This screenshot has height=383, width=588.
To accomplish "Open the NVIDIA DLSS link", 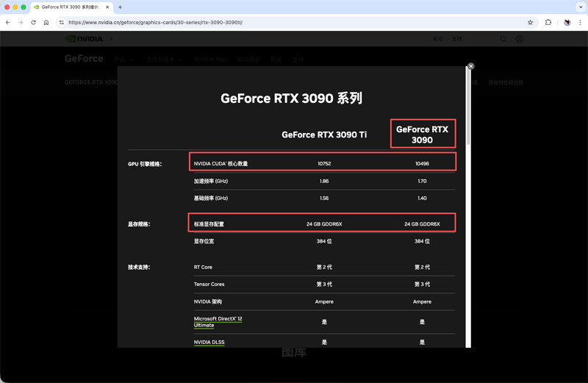I will (x=209, y=343).
